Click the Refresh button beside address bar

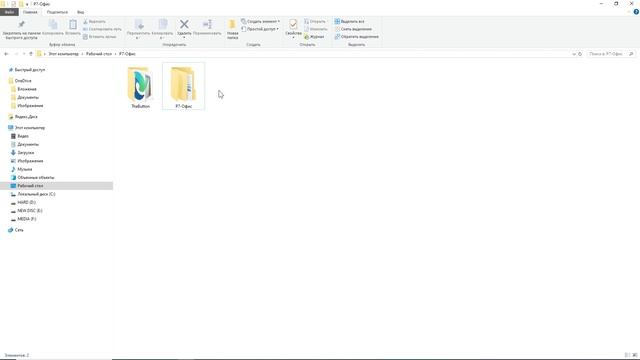(x=580, y=54)
